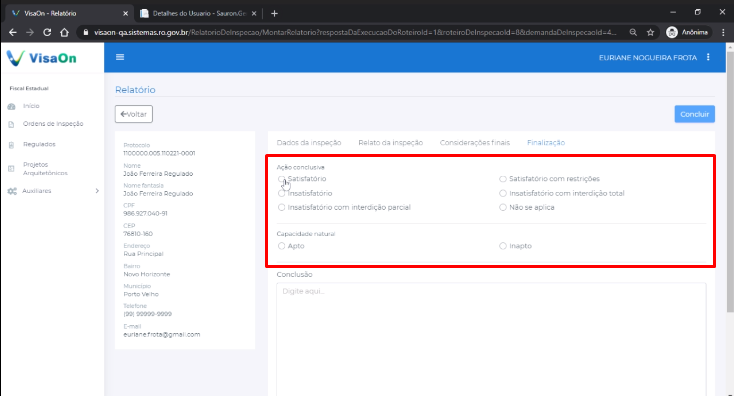Expand the Auxiliares submenu arrow
734x396 pixels.
[97, 191]
